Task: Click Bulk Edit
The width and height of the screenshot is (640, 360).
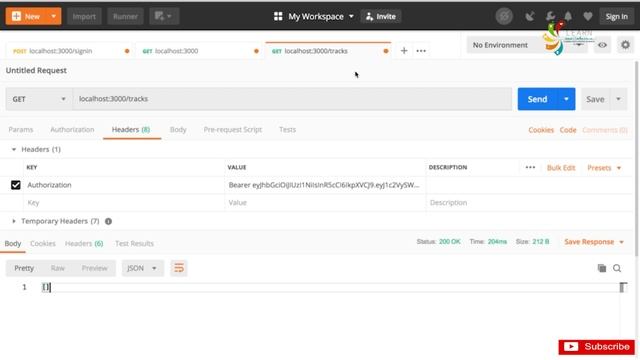Action: coord(561,168)
